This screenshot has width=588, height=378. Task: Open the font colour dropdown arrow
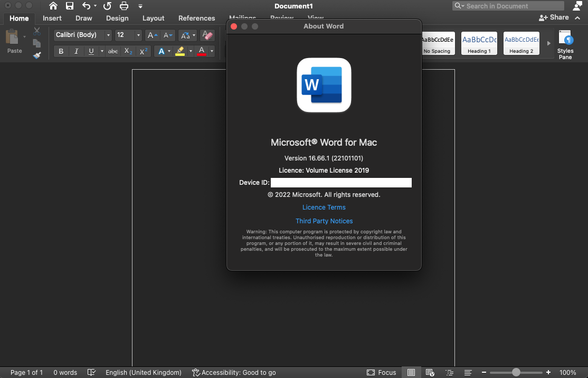(212, 51)
